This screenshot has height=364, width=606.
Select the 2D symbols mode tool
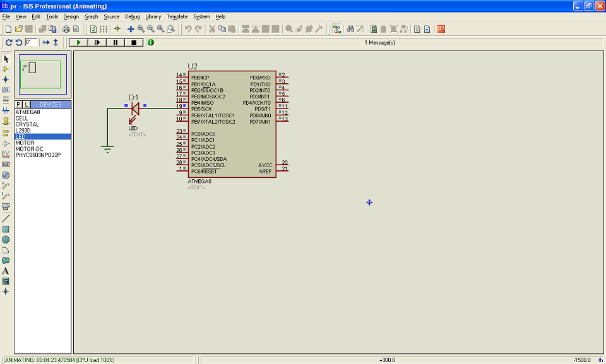pos(6,281)
